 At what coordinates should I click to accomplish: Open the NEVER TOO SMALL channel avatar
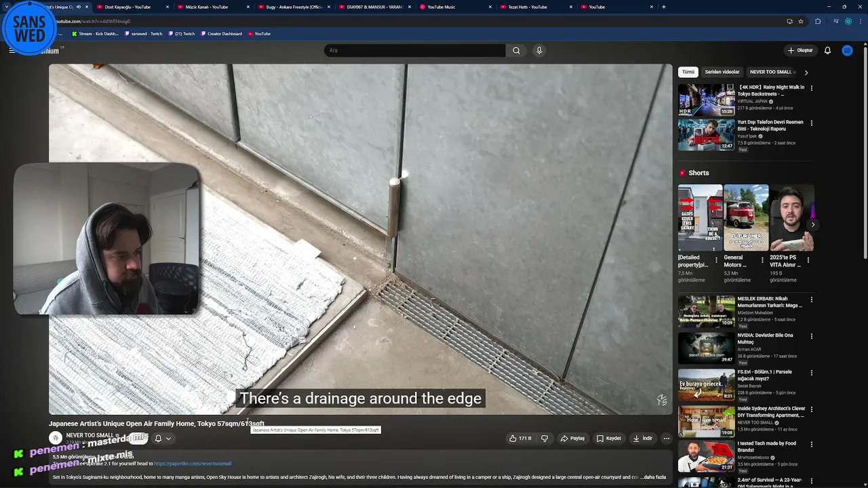[x=56, y=438]
